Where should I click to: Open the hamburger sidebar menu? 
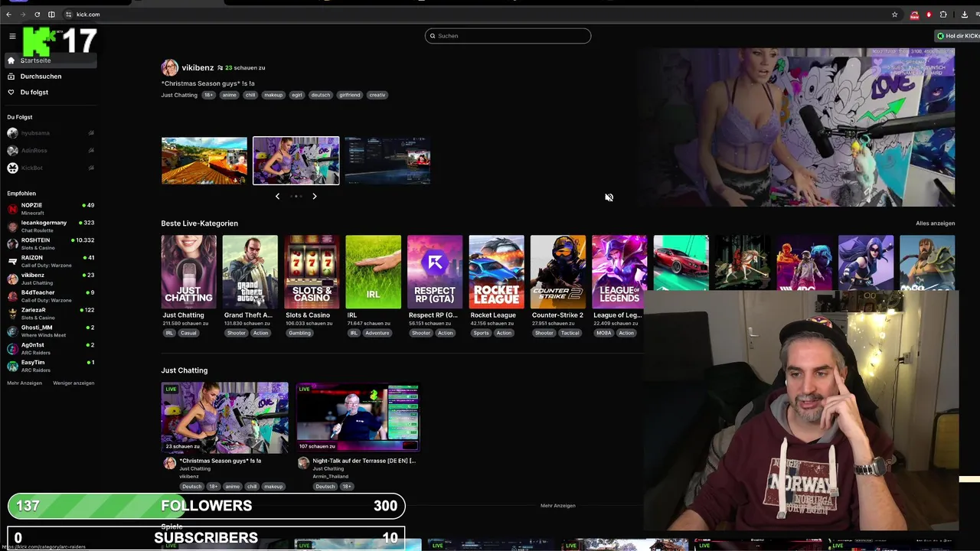tap(12, 36)
